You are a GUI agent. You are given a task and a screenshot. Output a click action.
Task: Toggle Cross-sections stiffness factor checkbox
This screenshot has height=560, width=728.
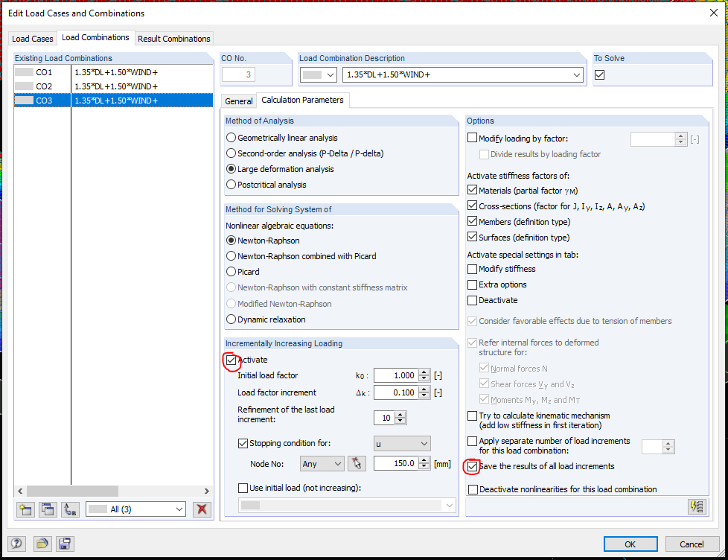point(472,206)
